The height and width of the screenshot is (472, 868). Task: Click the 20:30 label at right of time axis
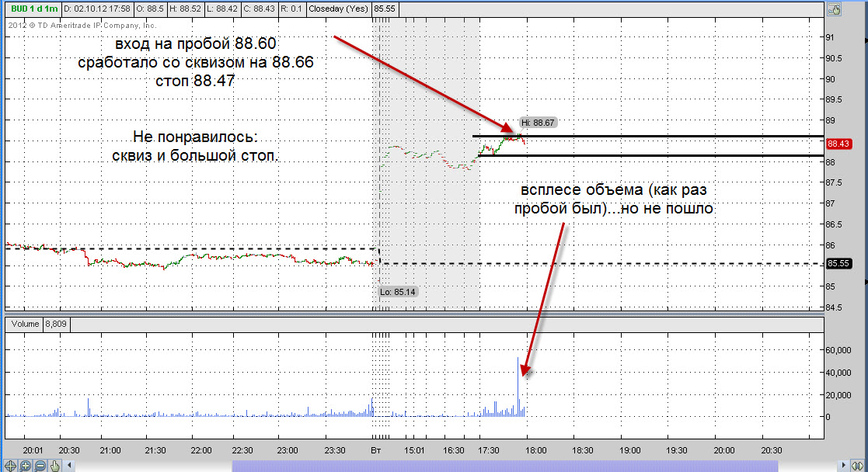tap(771, 450)
